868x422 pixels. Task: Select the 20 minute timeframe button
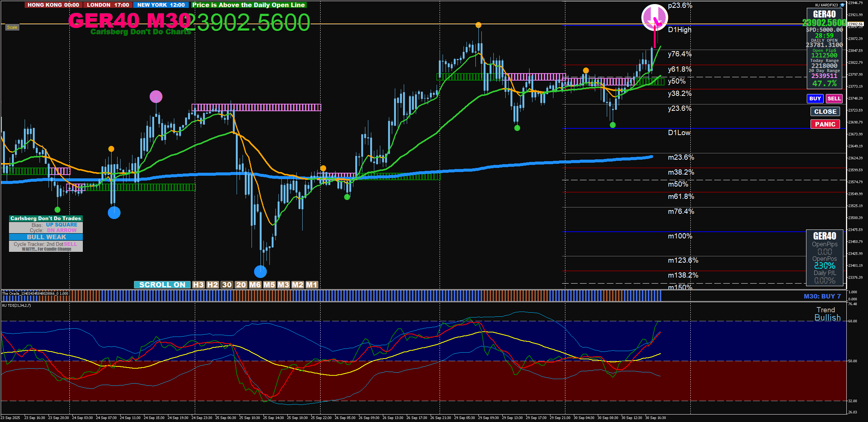coord(241,285)
